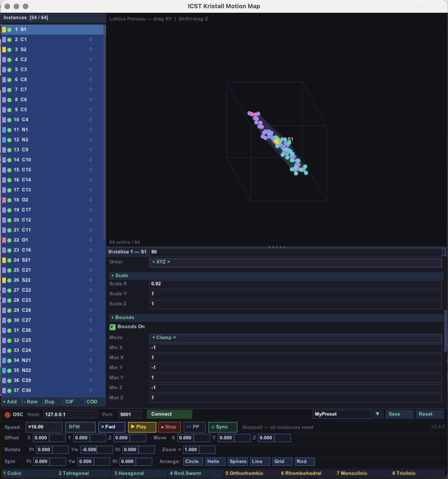Click the yellow color swatch of instance 1 S1

(4, 30)
